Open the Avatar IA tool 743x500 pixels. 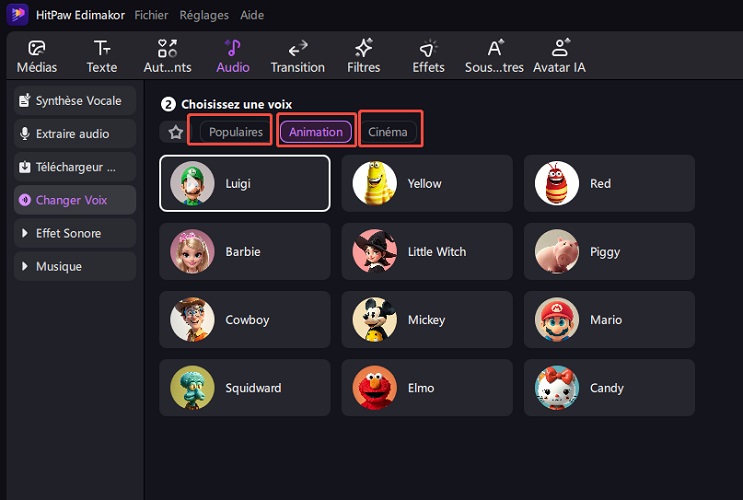click(560, 57)
